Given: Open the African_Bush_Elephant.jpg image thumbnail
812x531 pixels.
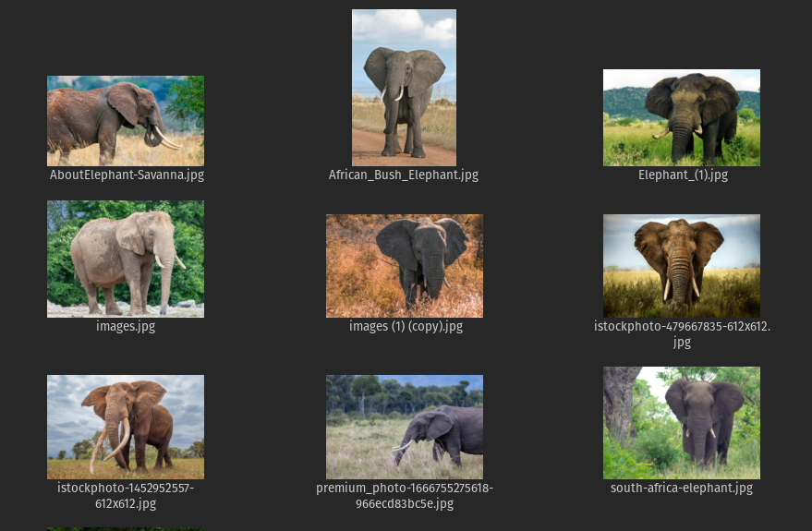Looking at the screenshot, I should (x=404, y=88).
